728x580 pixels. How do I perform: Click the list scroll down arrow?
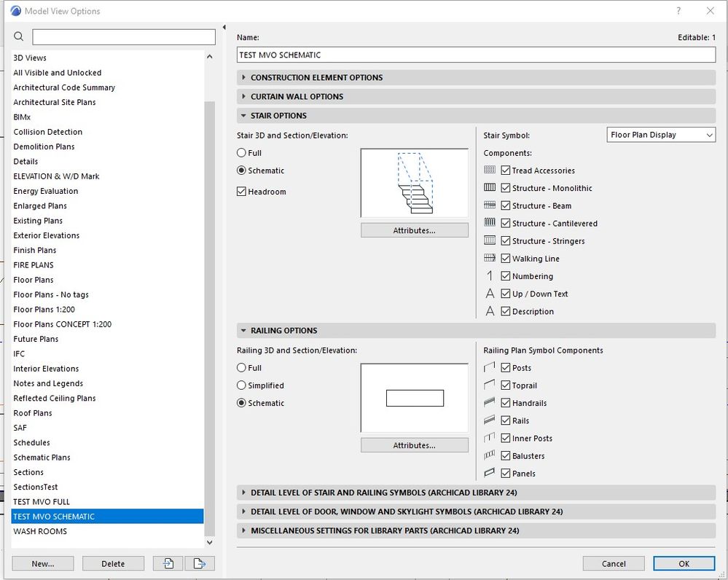click(209, 542)
